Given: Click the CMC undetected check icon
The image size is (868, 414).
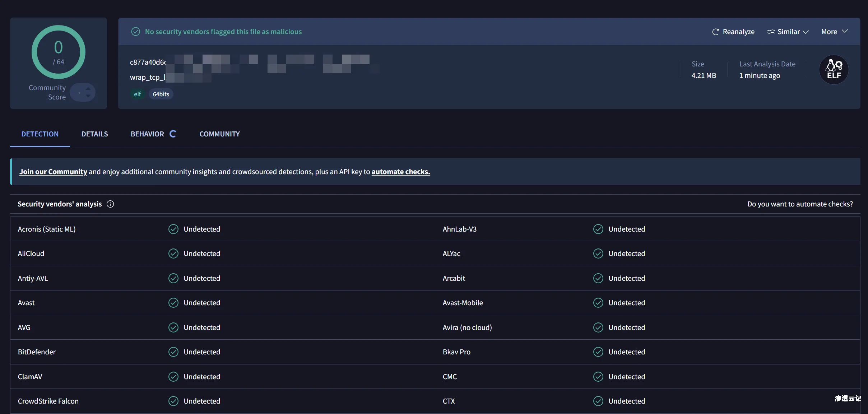Looking at the screenshot, I should tap(598, 377).
